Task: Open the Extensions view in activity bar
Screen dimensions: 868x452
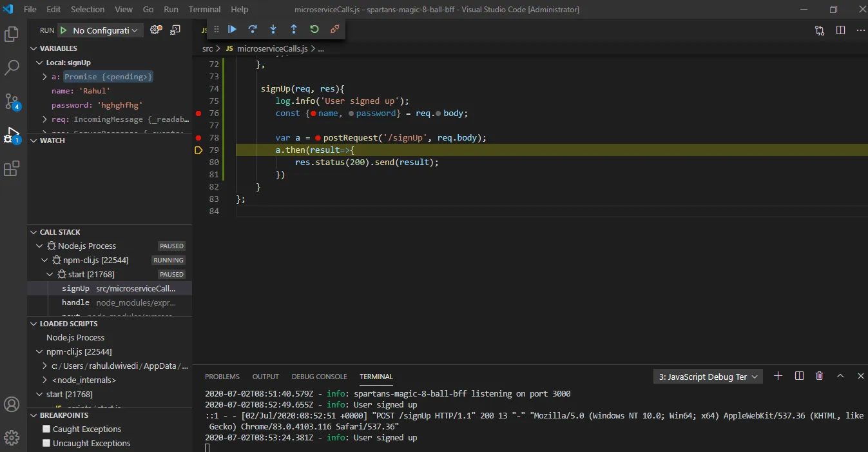Action: point(12,169)
